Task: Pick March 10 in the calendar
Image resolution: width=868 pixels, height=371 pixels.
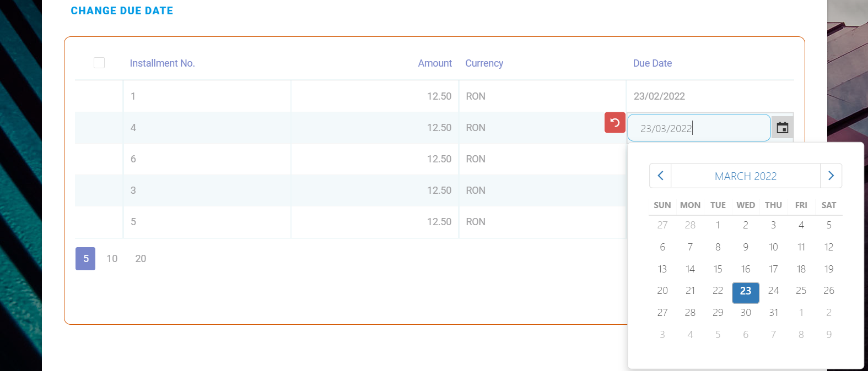Action: coord(773,247)
